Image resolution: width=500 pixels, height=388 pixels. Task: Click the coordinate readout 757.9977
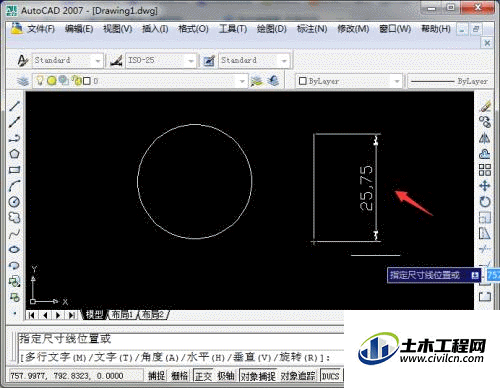(x=67, y=376)
